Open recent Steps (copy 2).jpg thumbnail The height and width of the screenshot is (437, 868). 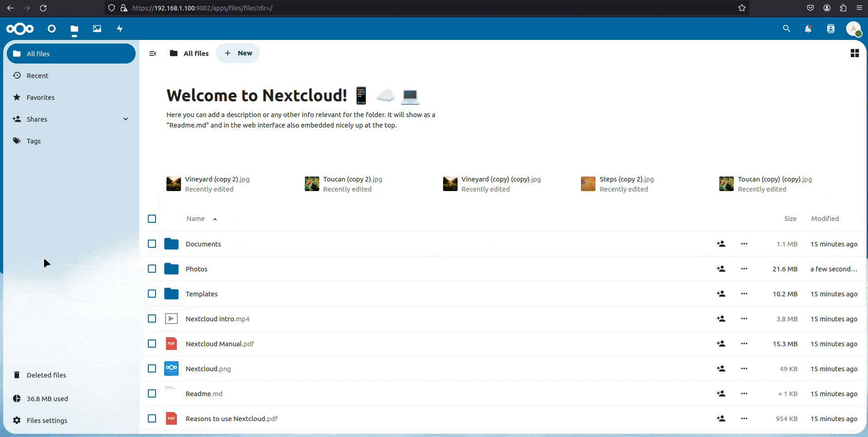click(588, 184)
